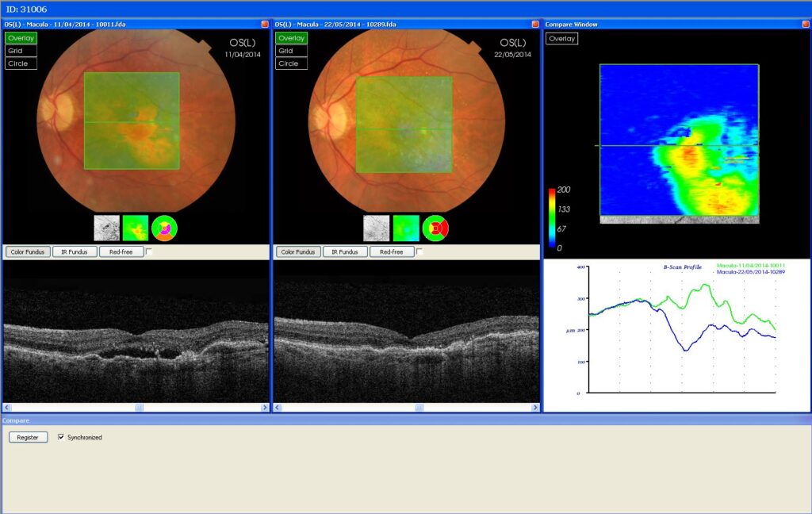The image size is (812, 514).
Task: Click left scroll arrow under 11/04/2014 B-scan
Action: [x=7, y=408]
